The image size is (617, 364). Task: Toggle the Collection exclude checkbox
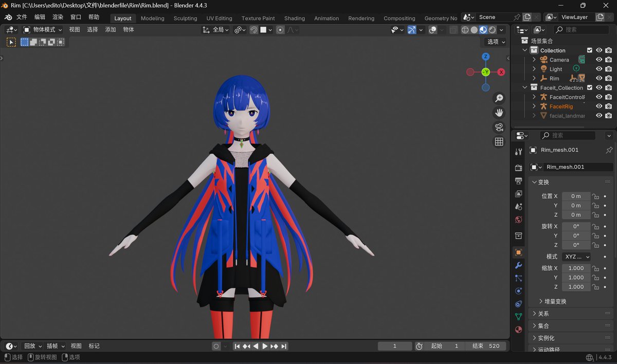coord(590,50)
